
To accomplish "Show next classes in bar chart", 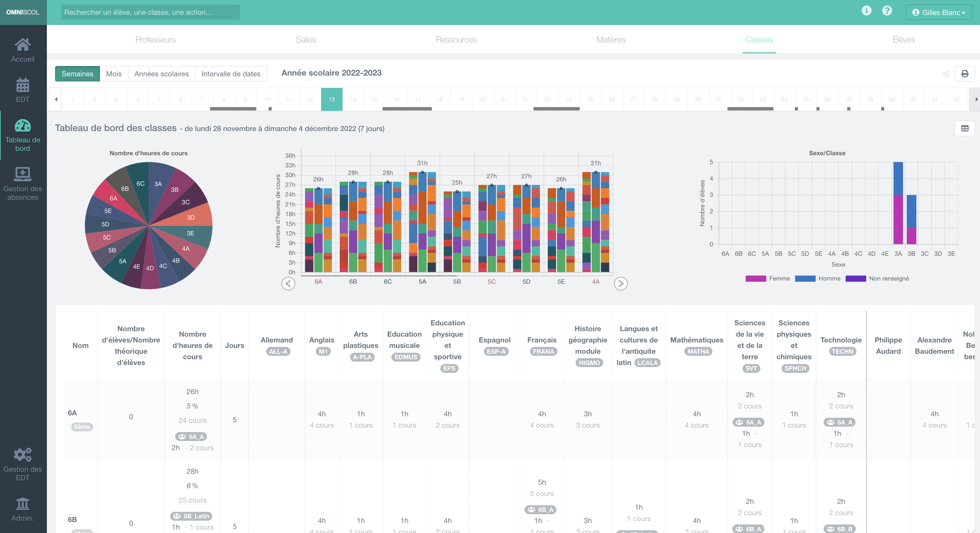I will pyautogui.click(x=620, y=283).
